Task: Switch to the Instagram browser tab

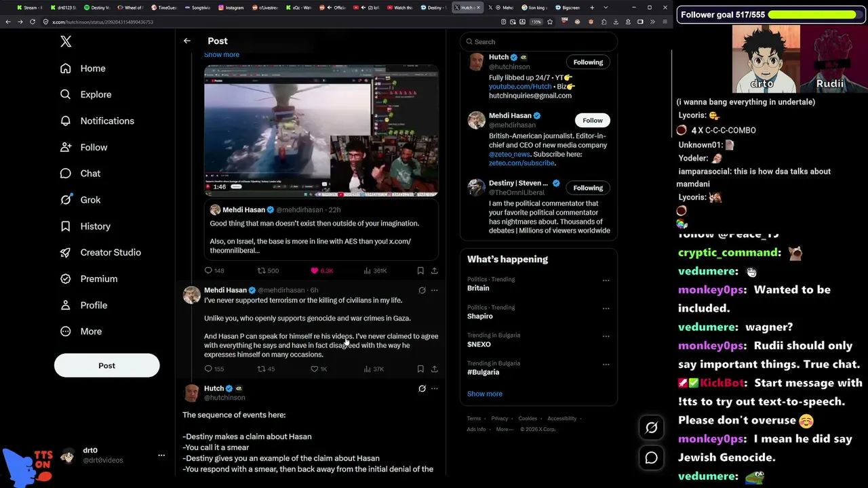Action: coord(231,7)
